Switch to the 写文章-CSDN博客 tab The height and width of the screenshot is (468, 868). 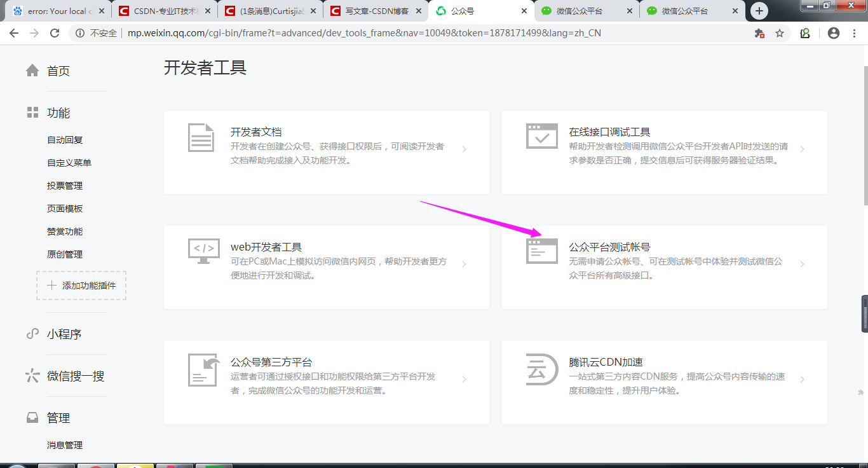pyautogui.click(x=375, y=11)
